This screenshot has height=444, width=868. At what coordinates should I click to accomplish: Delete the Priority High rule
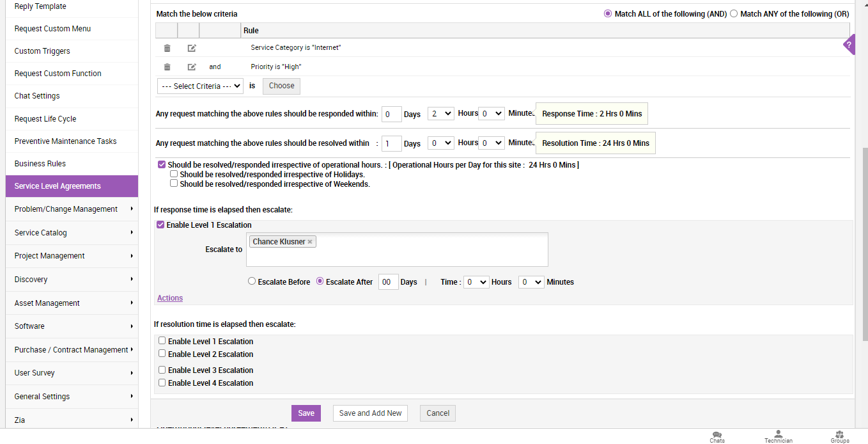pyautogui.click(x=167, y=67)
